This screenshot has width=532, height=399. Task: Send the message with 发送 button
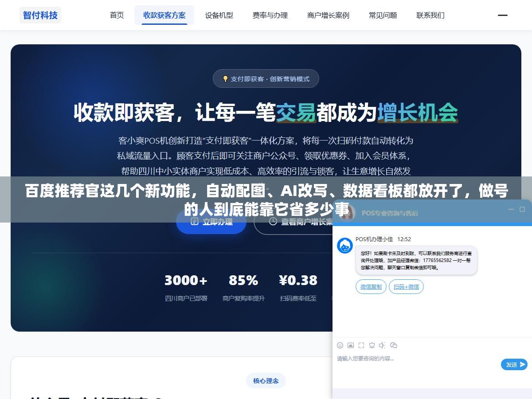coord(514,364)
